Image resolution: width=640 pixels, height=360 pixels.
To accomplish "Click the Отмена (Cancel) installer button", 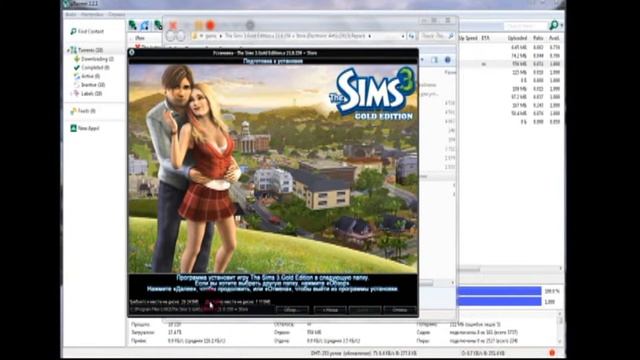I will [x=400, y=310].
